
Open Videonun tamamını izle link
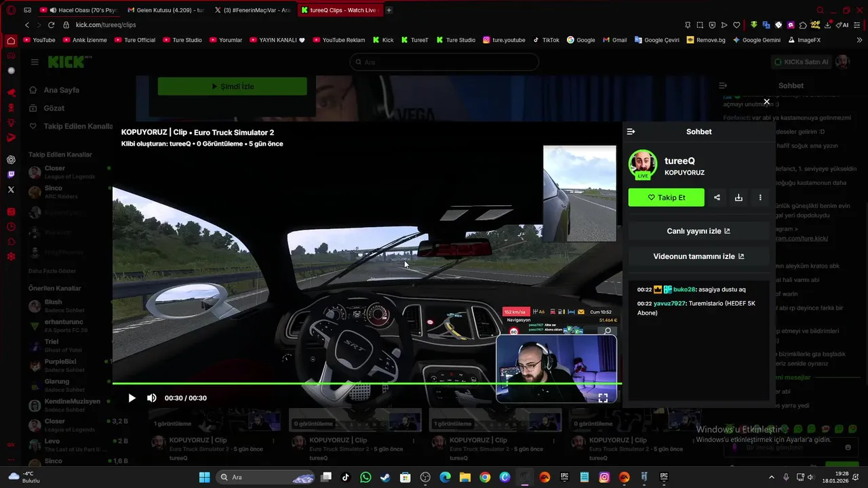point(698,257)
